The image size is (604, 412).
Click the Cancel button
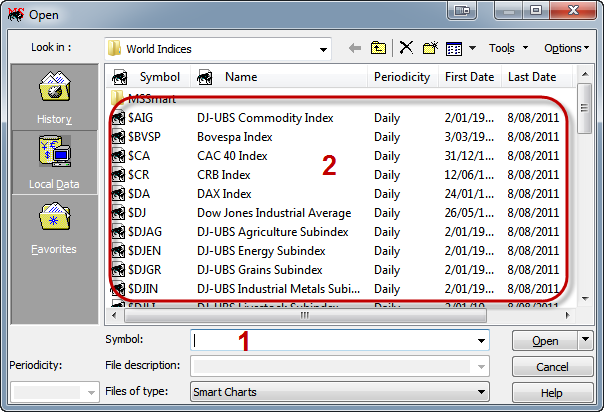tap(552, 367)
